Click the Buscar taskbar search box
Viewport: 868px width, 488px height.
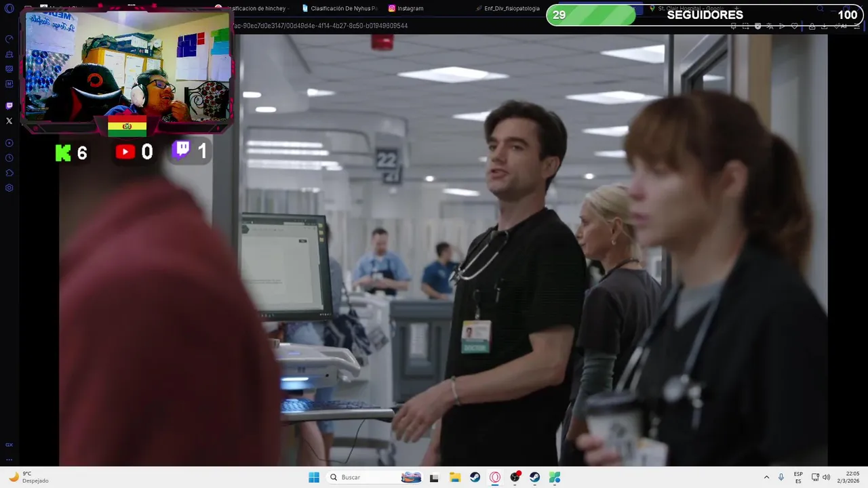click(x=374, y=477)
